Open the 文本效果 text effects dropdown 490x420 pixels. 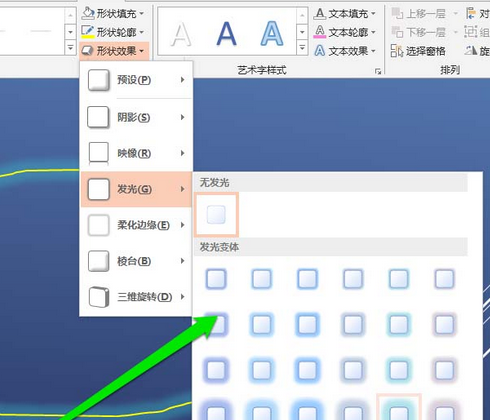coord(345,51)
